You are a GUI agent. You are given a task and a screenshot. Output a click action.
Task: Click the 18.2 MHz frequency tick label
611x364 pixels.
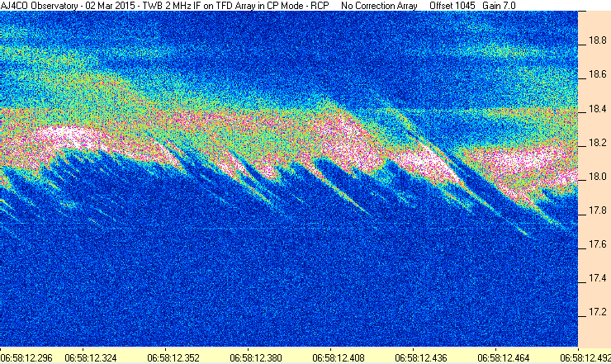coord(597,143)
